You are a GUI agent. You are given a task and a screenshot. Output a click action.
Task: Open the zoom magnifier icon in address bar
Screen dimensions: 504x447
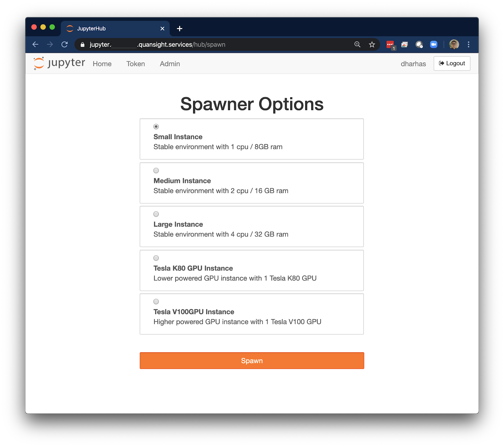(357, 44)
